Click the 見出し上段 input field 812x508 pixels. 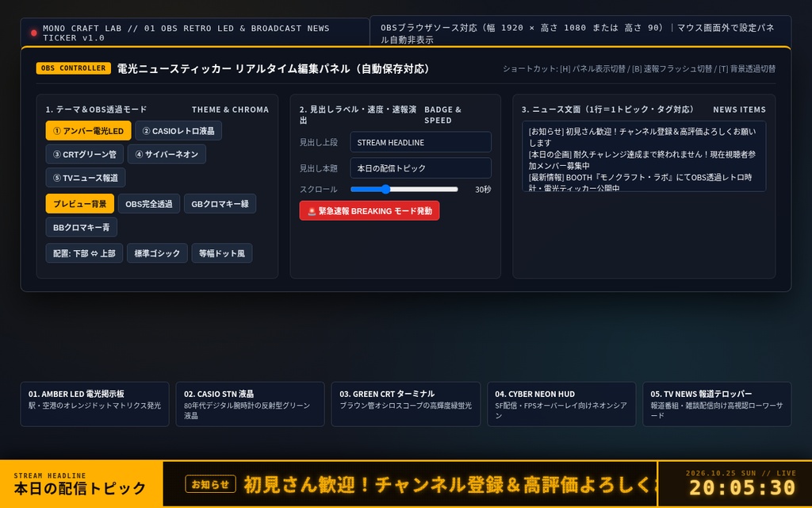[x=420, y=142]
